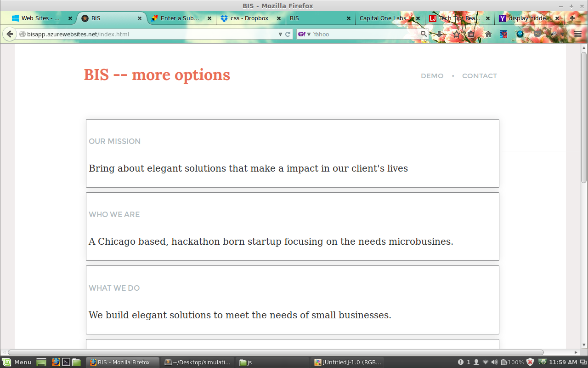Switch to BIS - Mozilla Firefox taskbar window
The width and height of the screenshot is (588, 368).
pos(123,362)
